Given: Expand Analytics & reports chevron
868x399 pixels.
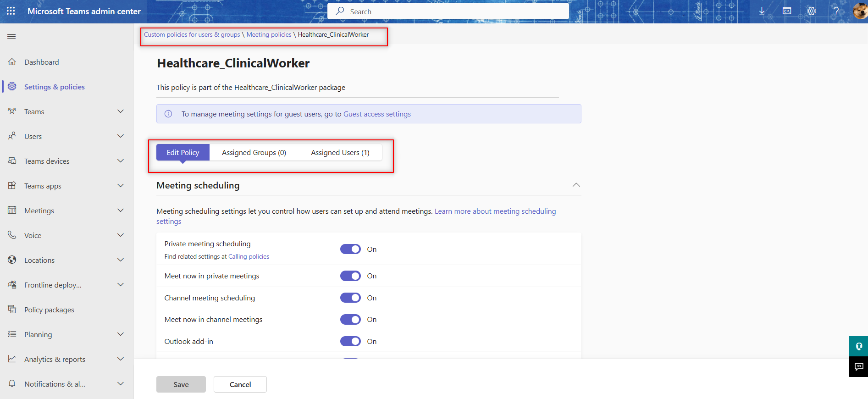Looking at the screenshot, I should (121, 359).
